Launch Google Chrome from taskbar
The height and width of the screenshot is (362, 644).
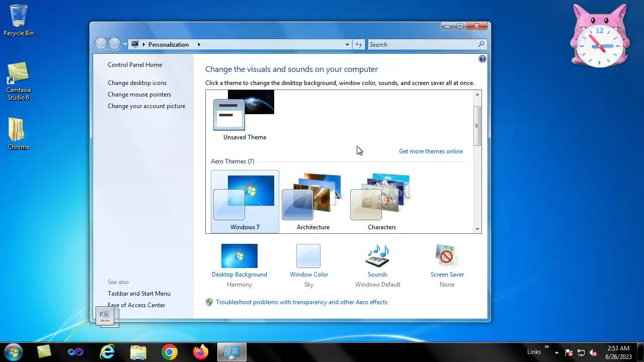click(x=170, y=352)
